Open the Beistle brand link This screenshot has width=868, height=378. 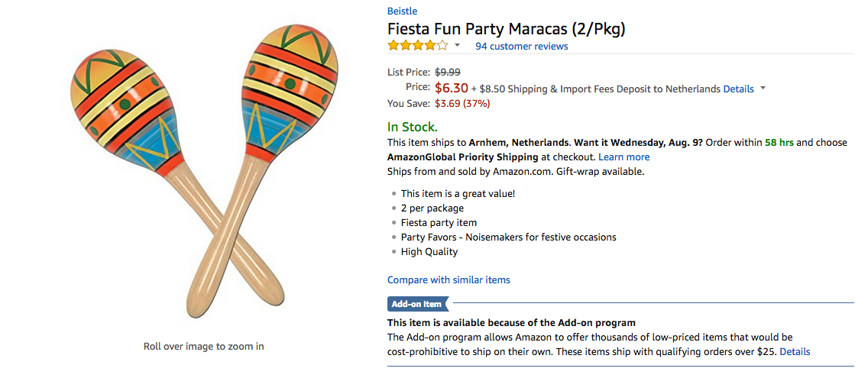click(x=403, y=11)
